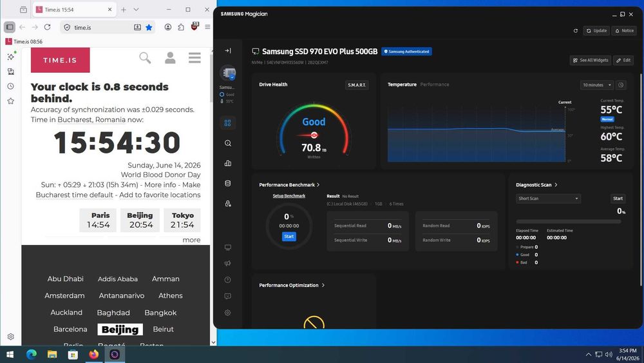Open the Secure Erase lock sidebar icon
The height and width of the screenshot is (363, 644).
(x=228, y=204)
